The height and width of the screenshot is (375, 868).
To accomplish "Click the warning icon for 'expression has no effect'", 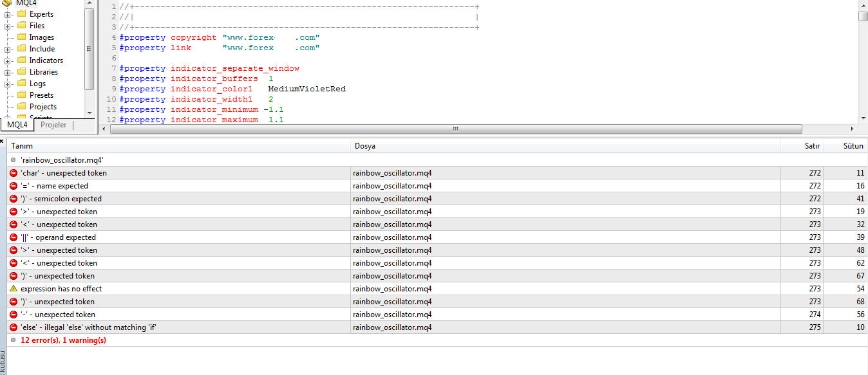I will pyautogui.click(x=14, y=289).
